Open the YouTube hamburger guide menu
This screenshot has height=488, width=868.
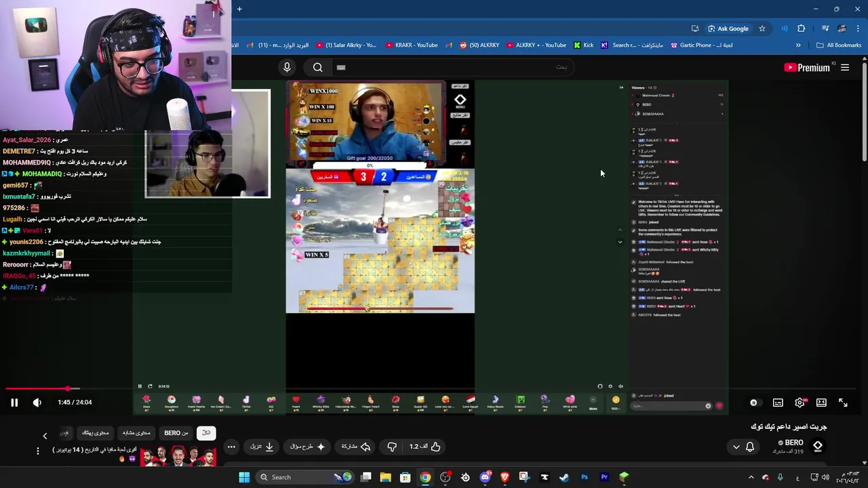(x=845, y=67)
